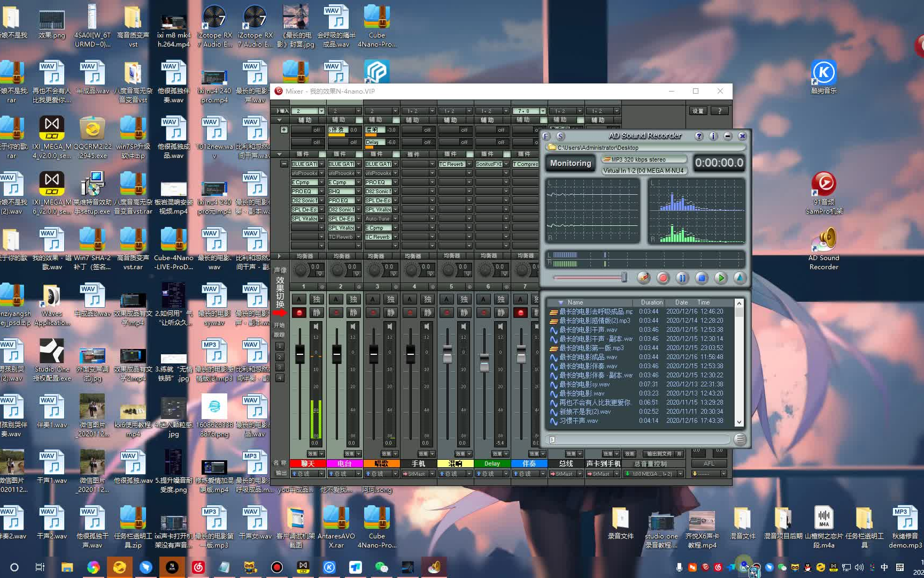Sort the recordings list by the Date column
The height and width of the screenshot is (578, 924).
(681, 302)
